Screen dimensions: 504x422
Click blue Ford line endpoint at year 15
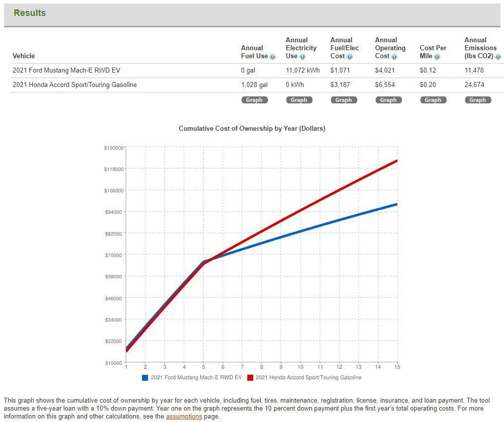pyautogui.click(x=396, y=205)
